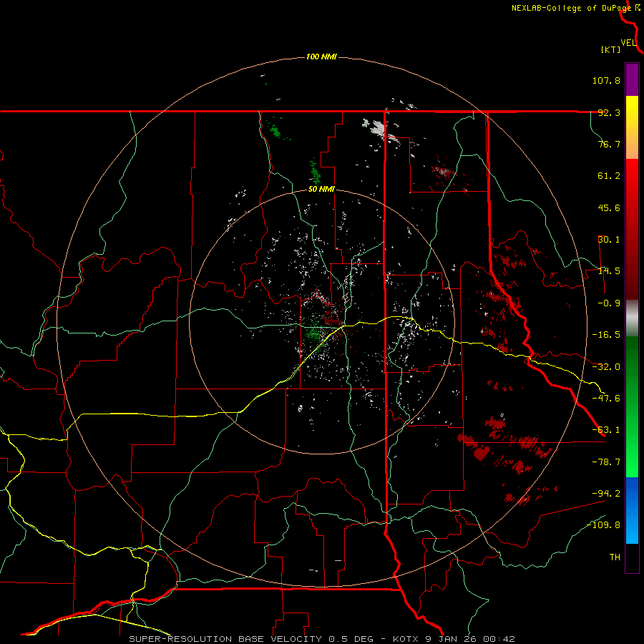Click the 76.7 scale value
The width and height of the screenshot is (644, 644).
(x=609, y=144)
